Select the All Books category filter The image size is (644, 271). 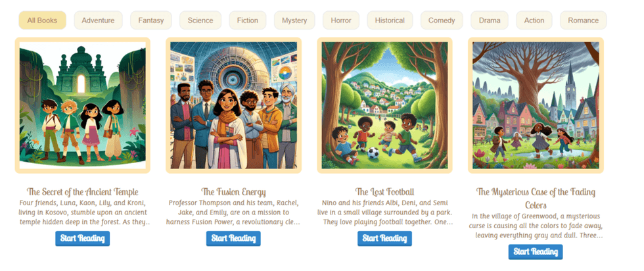tap(42, 20)
